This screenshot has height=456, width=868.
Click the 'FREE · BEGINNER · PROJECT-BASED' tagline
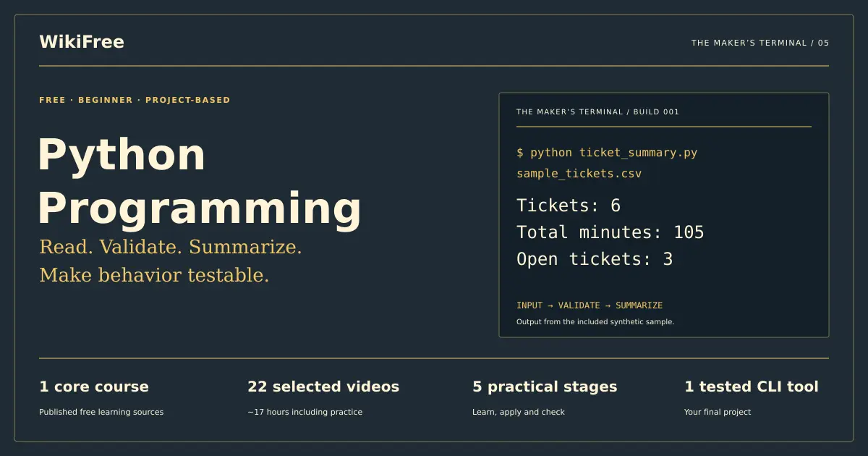click(x=135, y=100)
